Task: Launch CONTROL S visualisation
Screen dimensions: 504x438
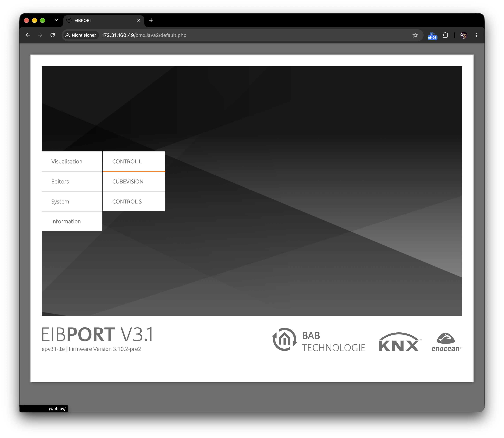Action: (x=134, y=202)
